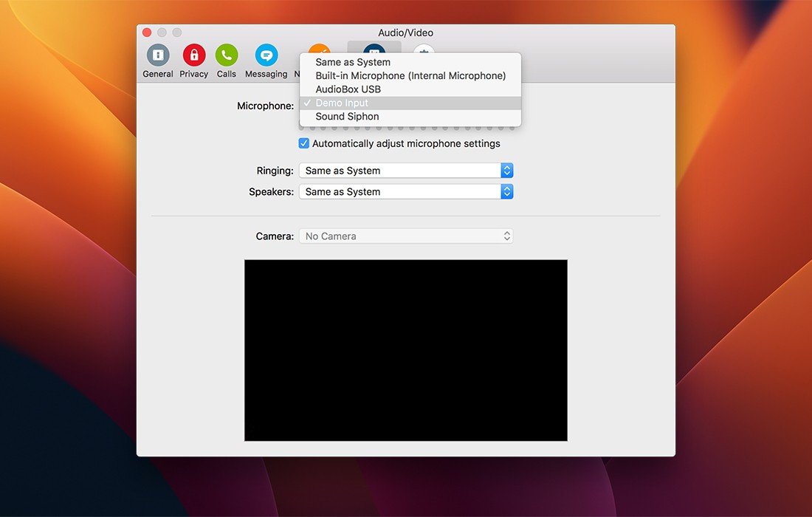Click the orange Notifications toolbar icon
812x517 pixels.
[x=319, y=47]
